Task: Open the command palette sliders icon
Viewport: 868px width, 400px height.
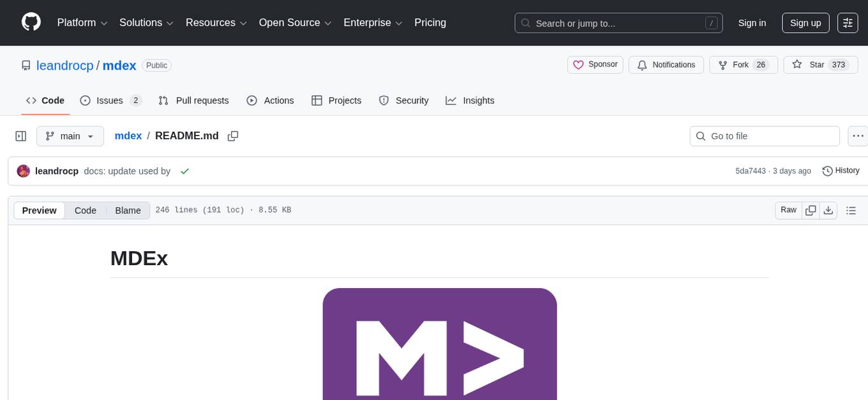Action: coord(848,22)
